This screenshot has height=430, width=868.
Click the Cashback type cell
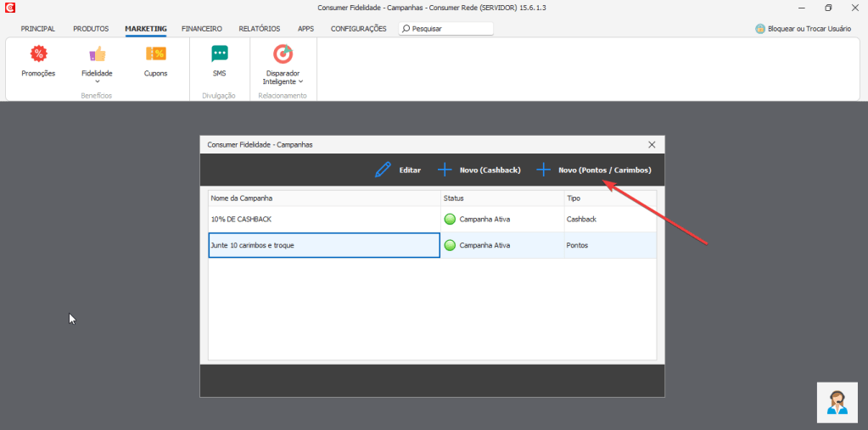[610, 219]
